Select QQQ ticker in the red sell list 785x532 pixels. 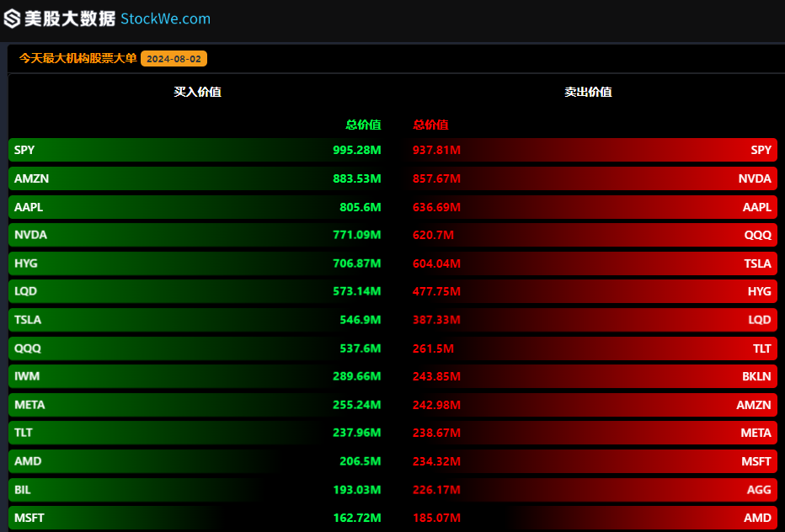758,235
